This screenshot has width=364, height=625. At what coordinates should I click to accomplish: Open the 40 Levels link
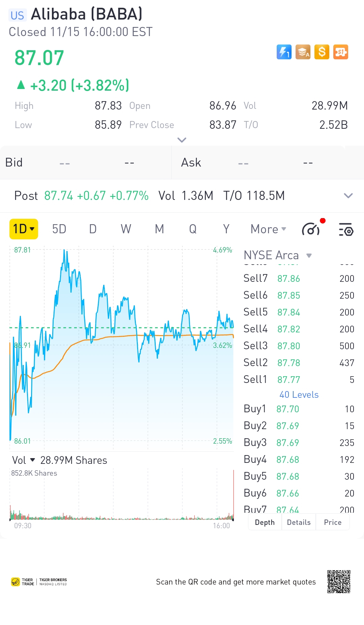click(x=299, y=395)
